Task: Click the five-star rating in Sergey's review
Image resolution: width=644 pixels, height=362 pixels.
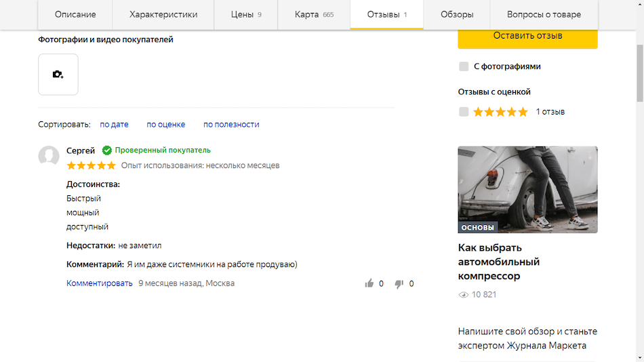Action: tap(91, 165)
